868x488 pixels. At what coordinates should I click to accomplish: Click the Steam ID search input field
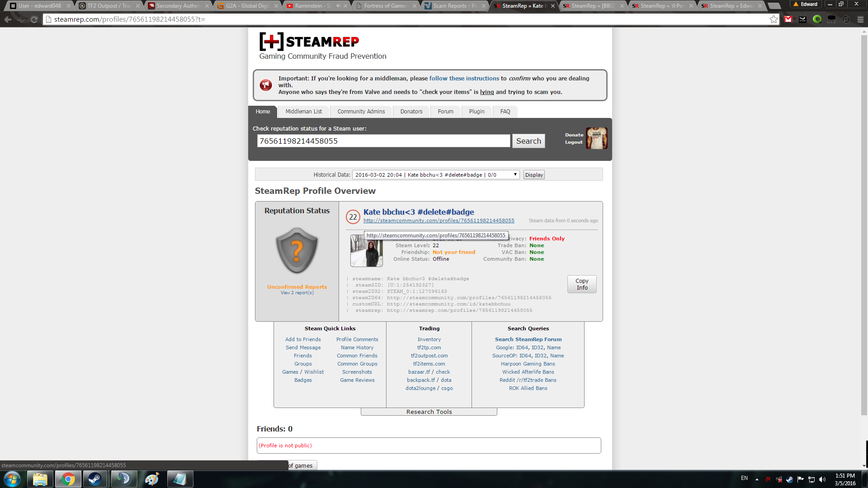[x=383, y=141]
